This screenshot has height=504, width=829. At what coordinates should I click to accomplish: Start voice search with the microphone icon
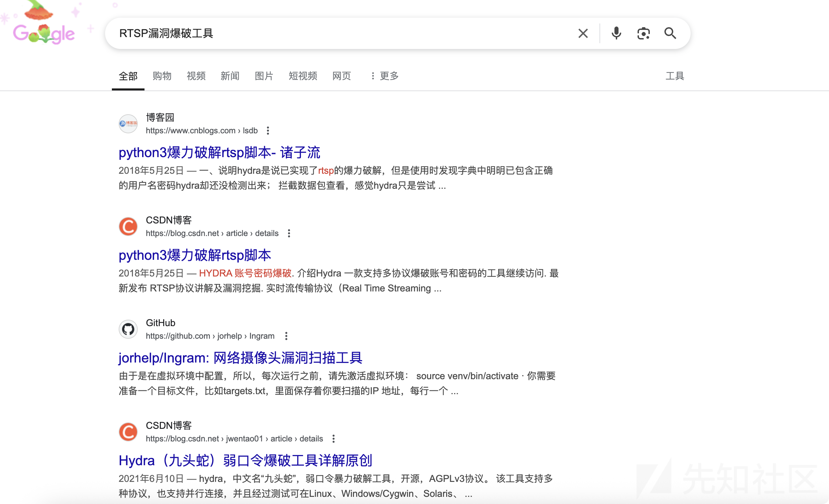(616, 33)
